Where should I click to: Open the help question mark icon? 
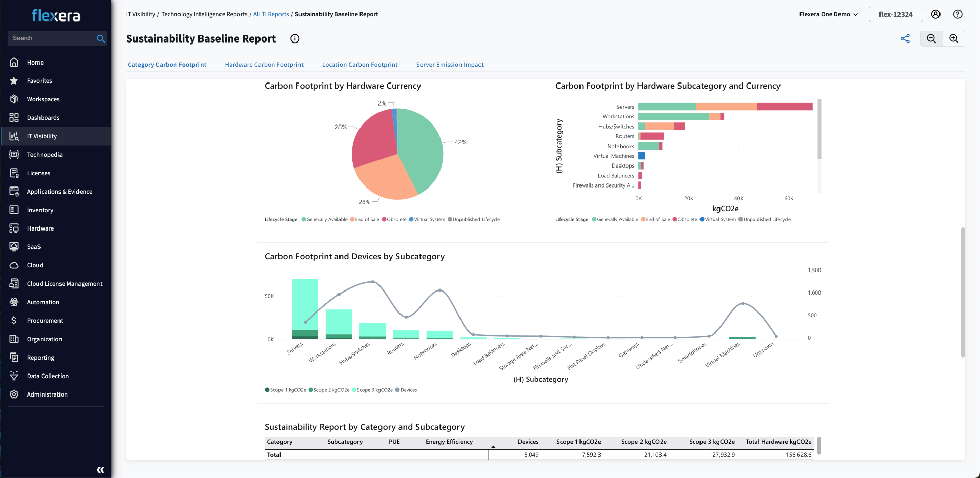pyautogui.click(x=957, y=14)
